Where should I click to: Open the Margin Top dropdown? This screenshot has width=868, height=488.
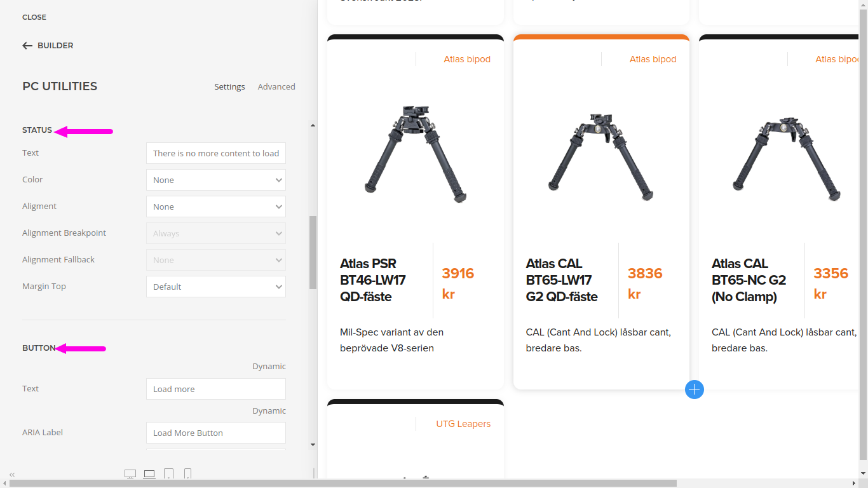[x=216, y=287]
